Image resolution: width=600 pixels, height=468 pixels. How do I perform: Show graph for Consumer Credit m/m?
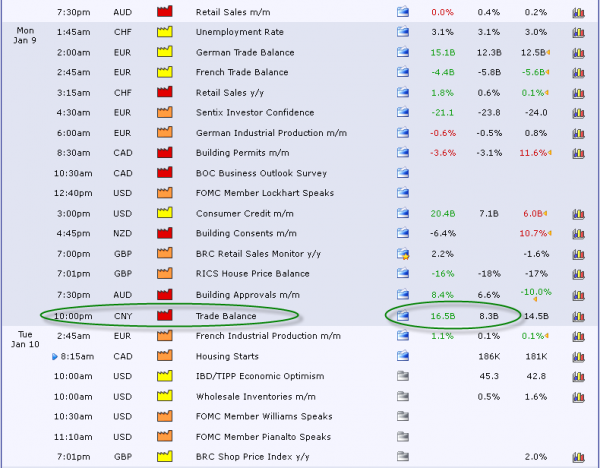[578, 214]
